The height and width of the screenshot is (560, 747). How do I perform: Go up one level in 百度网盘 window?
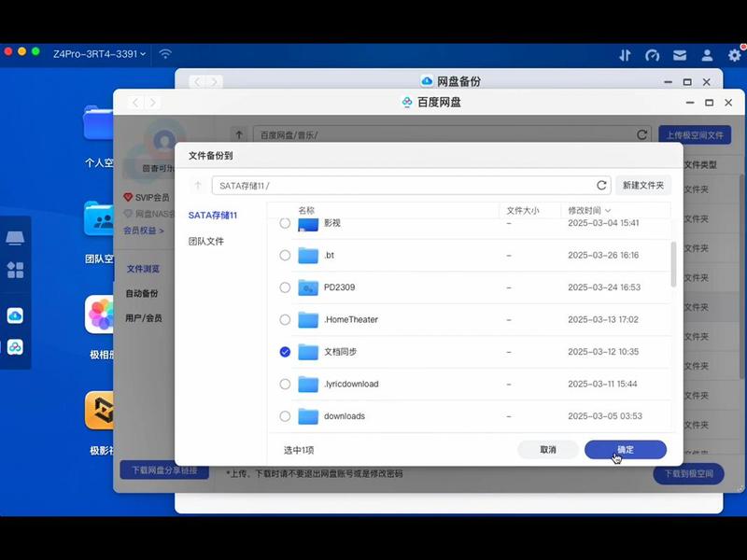(239, 135)
